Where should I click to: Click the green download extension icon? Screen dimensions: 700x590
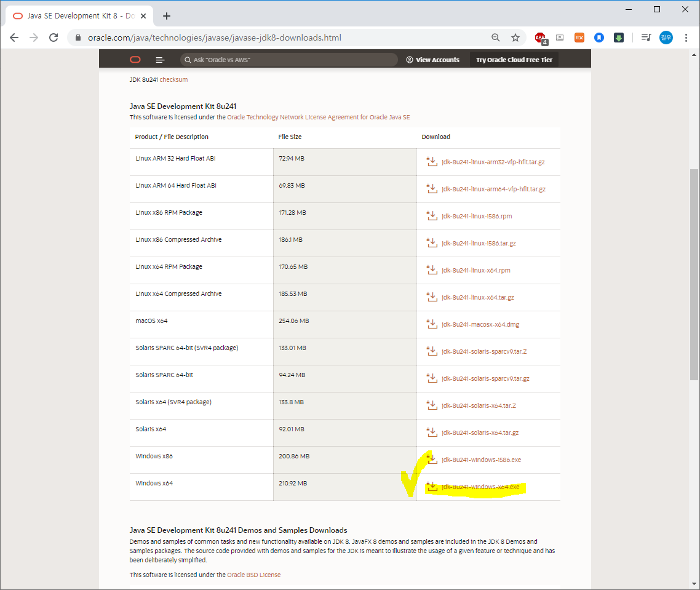pos(619,38)
